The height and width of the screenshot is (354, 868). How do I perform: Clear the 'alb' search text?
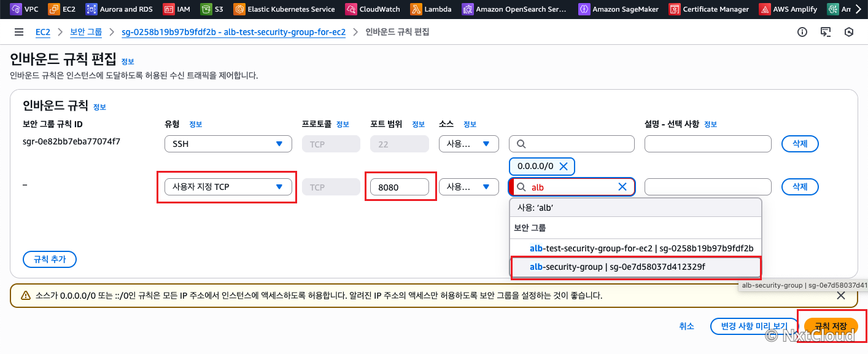click(622, 187)
